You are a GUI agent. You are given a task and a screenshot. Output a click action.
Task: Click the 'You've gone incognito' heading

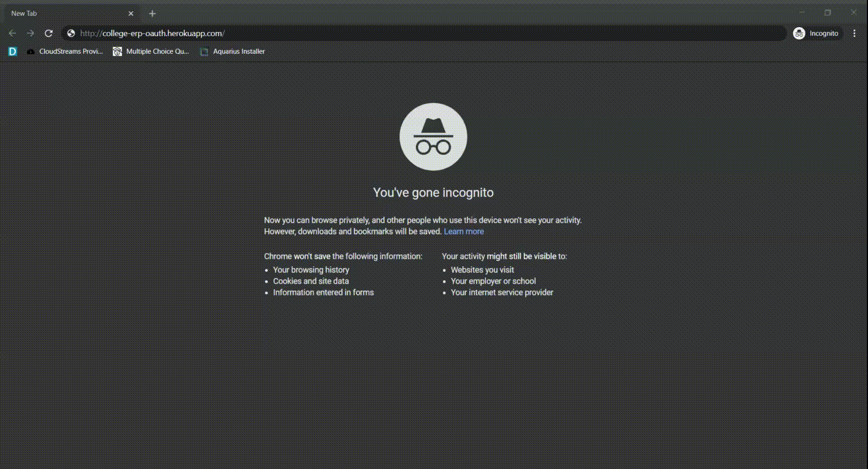click(433, 193)
